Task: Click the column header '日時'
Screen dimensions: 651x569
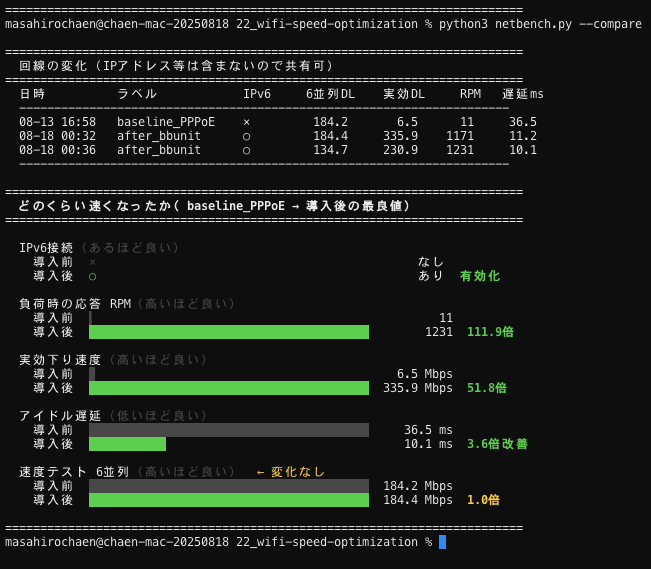Action: click(x=32, y=94)
